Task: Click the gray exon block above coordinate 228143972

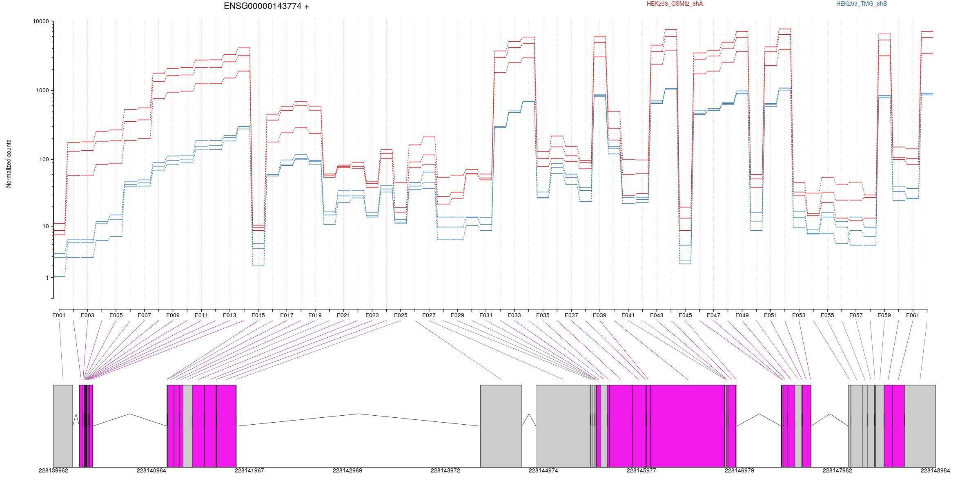Action: click(x=501, y=426)
